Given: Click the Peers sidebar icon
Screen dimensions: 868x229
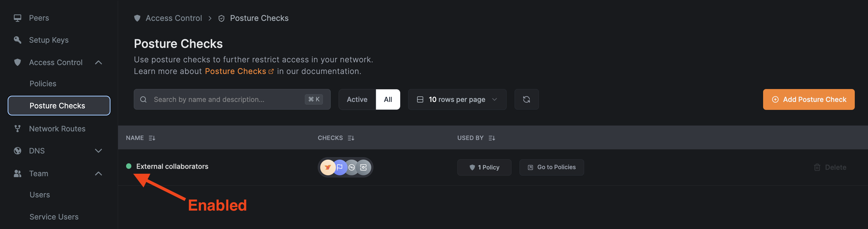Looking at the screenshot, I should tap(18, 17).
